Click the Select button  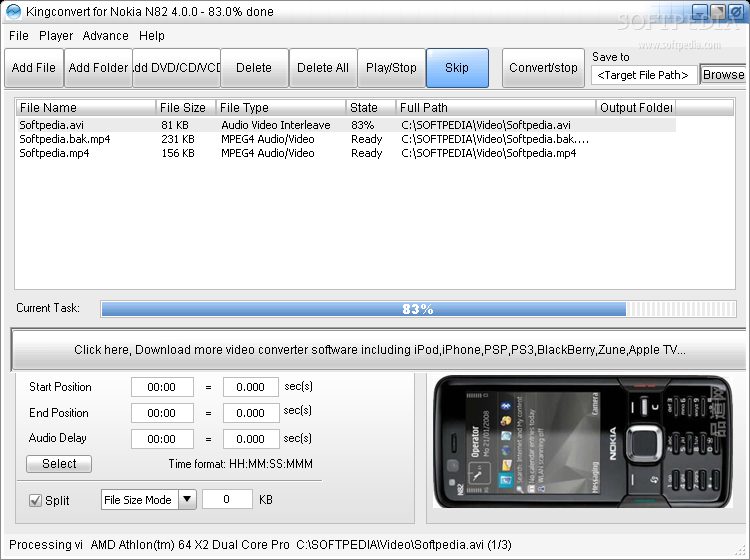(x=59, y=464)
